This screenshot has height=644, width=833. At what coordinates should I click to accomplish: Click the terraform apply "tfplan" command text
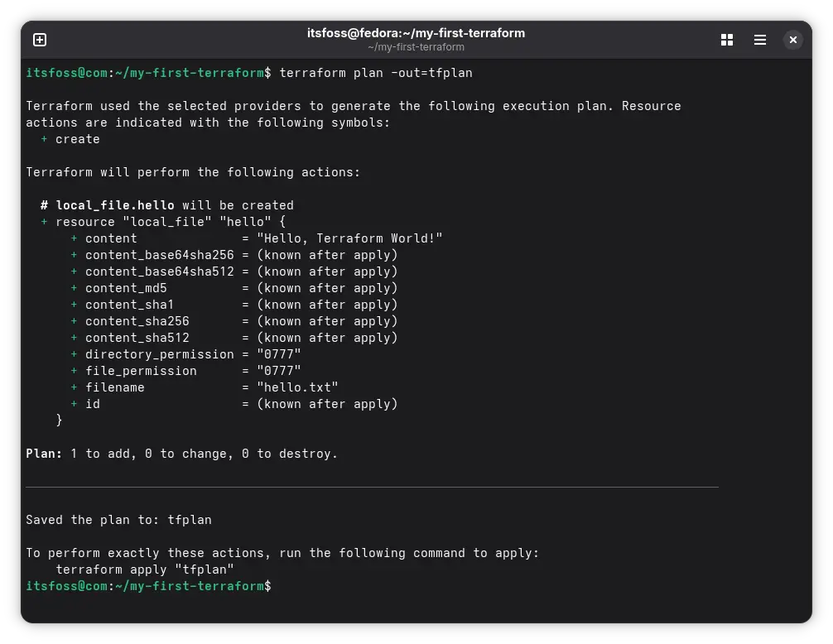[146, 570]
